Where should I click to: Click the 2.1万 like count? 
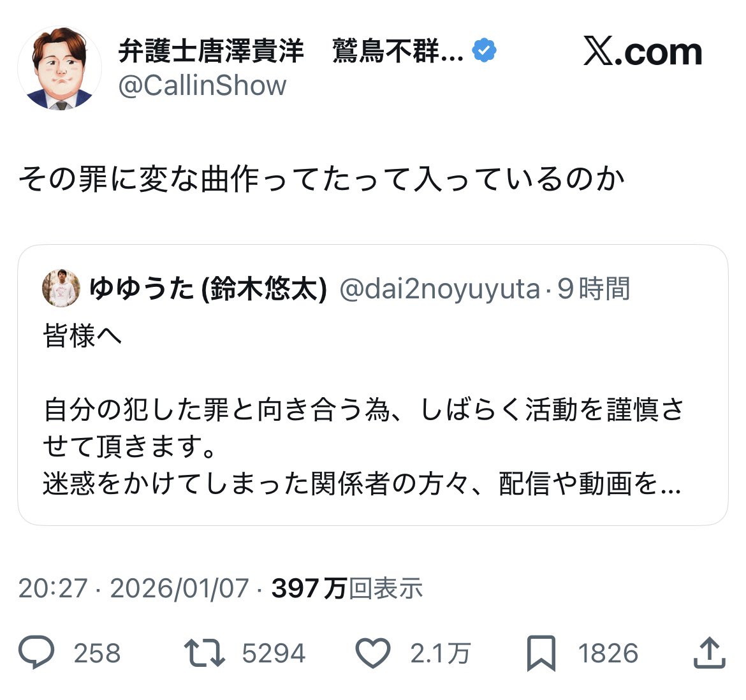click(440, 653)
